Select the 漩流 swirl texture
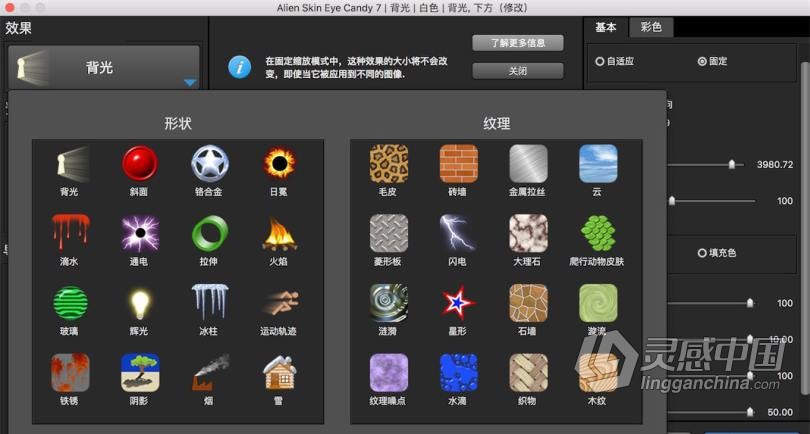The width and height of the screenshot is (810, 434). coord(598,304)
